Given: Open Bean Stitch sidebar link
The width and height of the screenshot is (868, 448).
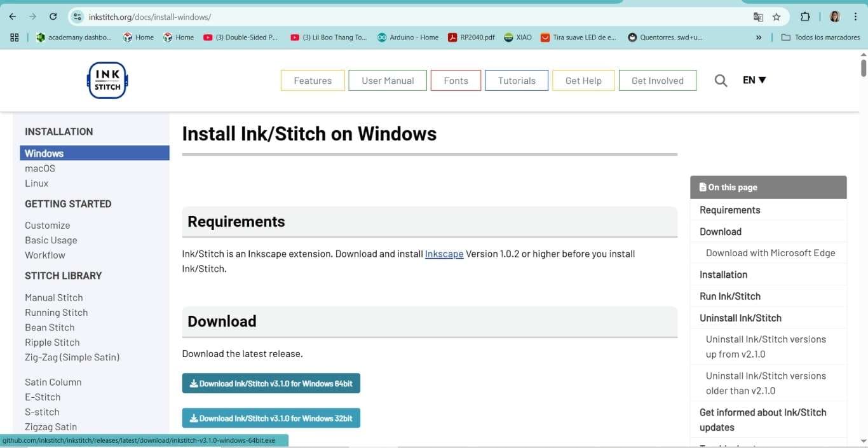Looking at the screenshot, I should pyautogui.click(x=50, y=327).
